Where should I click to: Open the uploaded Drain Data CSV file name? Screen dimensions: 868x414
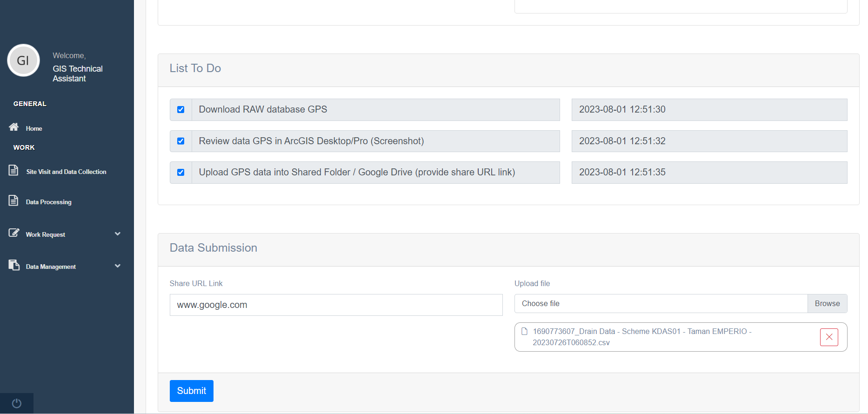tap(642, 337)
